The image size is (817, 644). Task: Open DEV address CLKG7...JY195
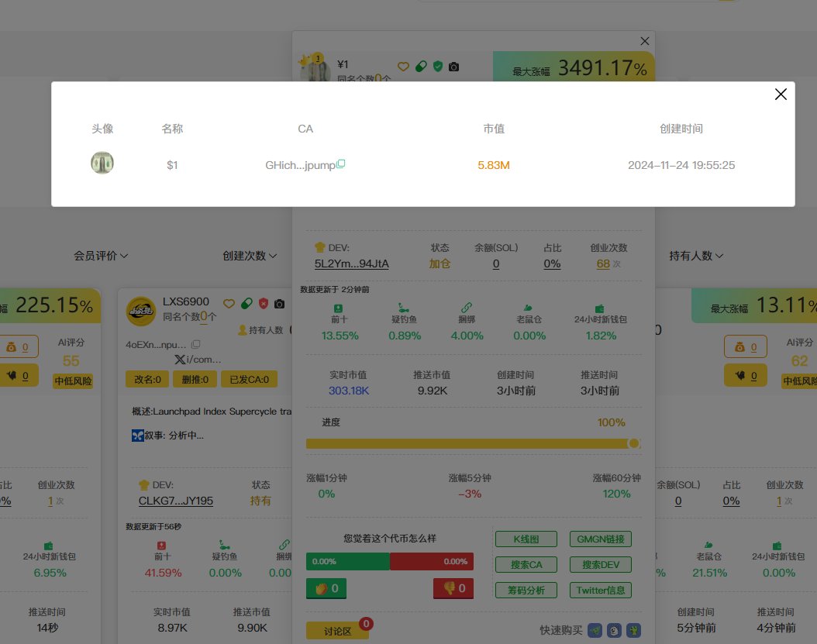176,501
